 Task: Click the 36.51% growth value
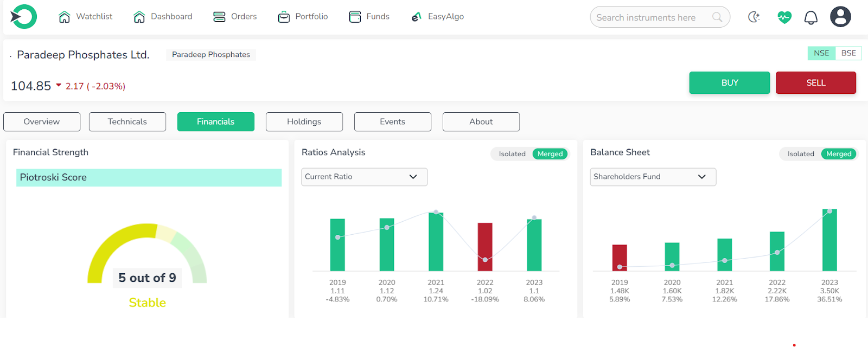[x=830, y=299]
